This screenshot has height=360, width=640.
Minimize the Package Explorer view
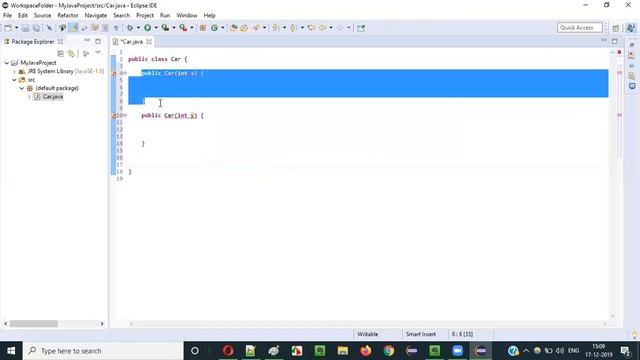[87, 41]
